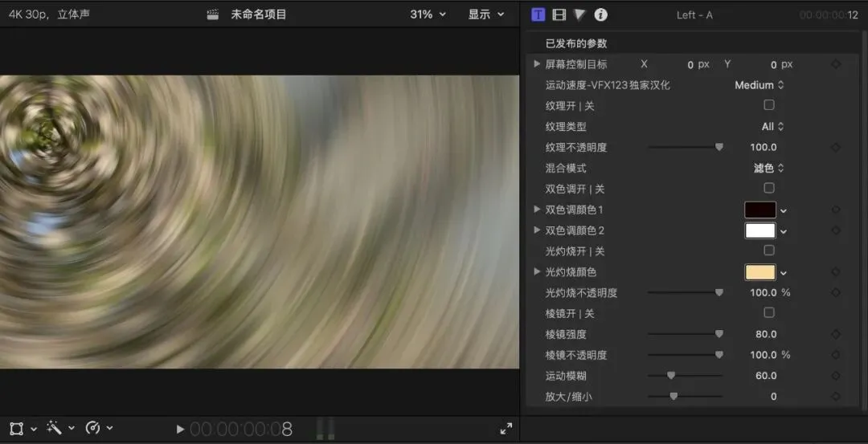This screenshot has width=868, height=444.
Task: Open the 纹理类型 All dropdown
Action: point(773,127)
